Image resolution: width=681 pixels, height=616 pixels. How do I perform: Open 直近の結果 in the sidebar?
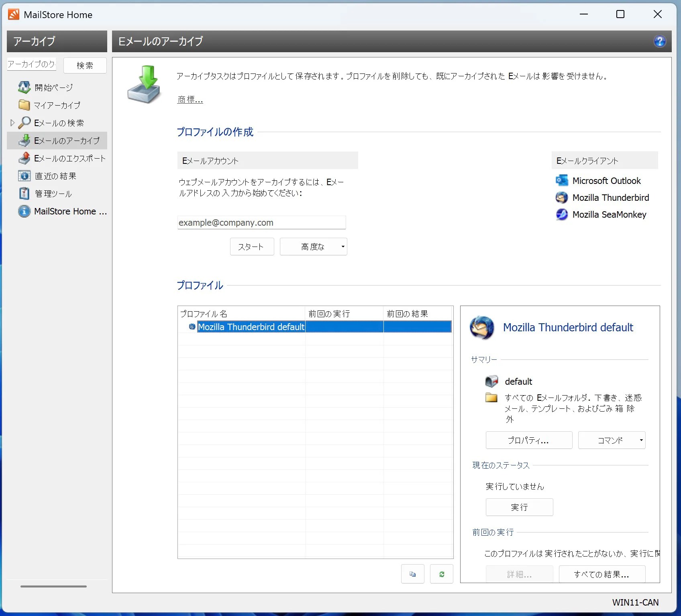(x=55, y=176)
